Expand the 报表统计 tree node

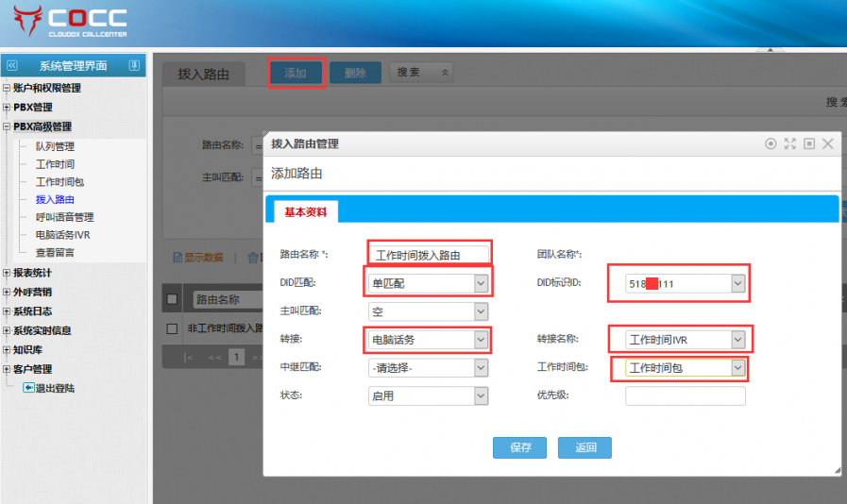point(7,273)
